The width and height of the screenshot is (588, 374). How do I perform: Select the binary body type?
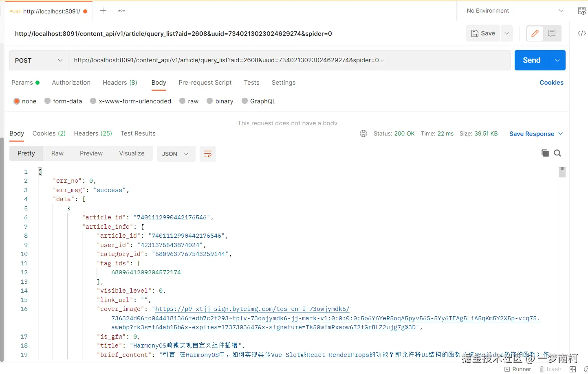click(210, 101)
